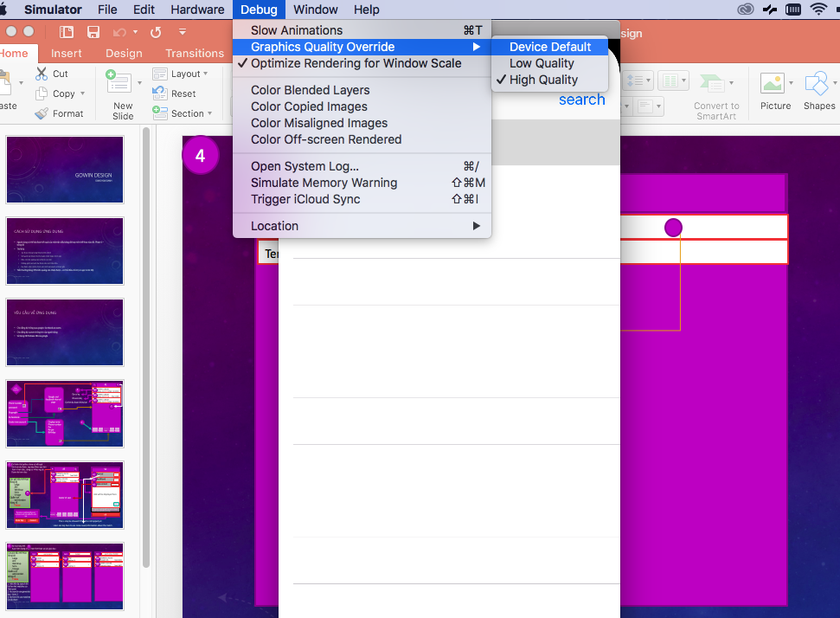Image resolution: width=840 pixels, height=618 pixels.
Task: Open the Section dropdown
Action: click(183, 113)
